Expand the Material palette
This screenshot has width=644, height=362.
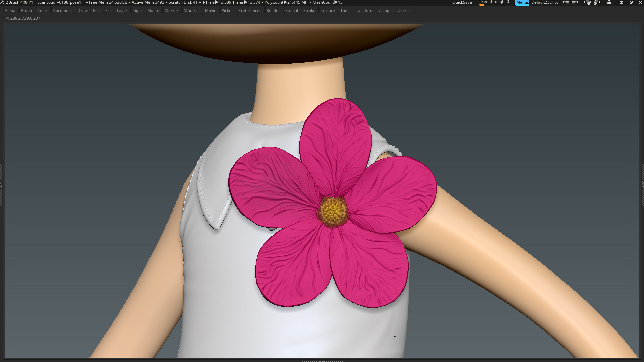pyautogui.click(x=192, y=11)
